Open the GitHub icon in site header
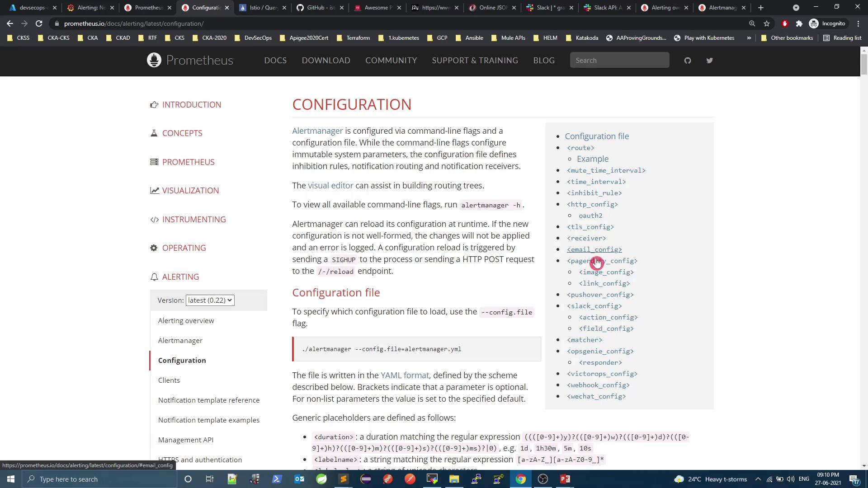Screen dimensions: 868x488 pyautogui.click(x=688, y=61)
